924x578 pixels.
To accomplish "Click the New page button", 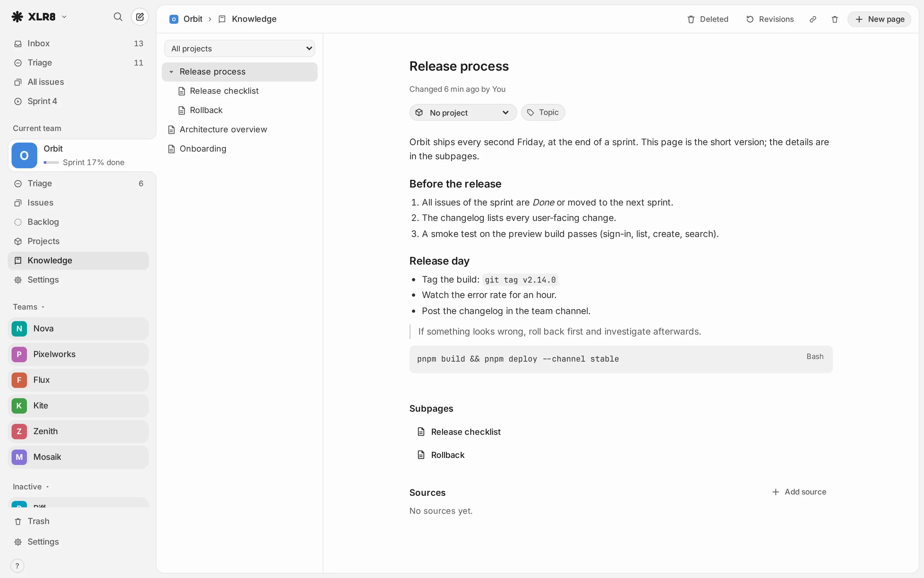I will pyautogui.click(x=879, y=19).
